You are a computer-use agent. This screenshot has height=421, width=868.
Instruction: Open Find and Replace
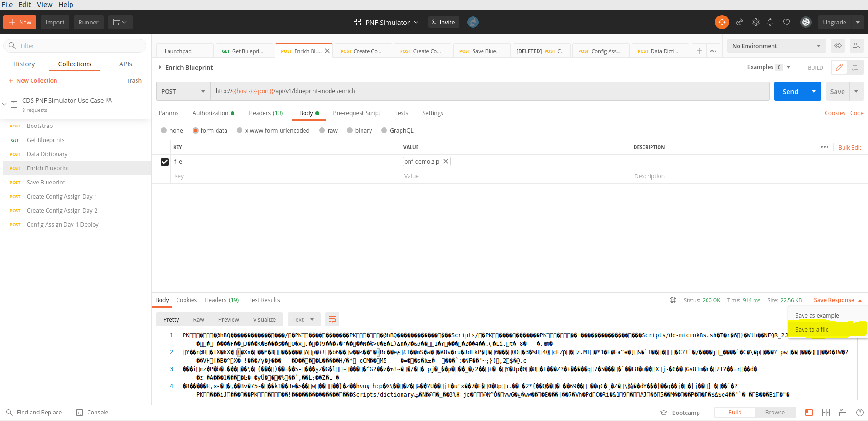coord(34,413)
